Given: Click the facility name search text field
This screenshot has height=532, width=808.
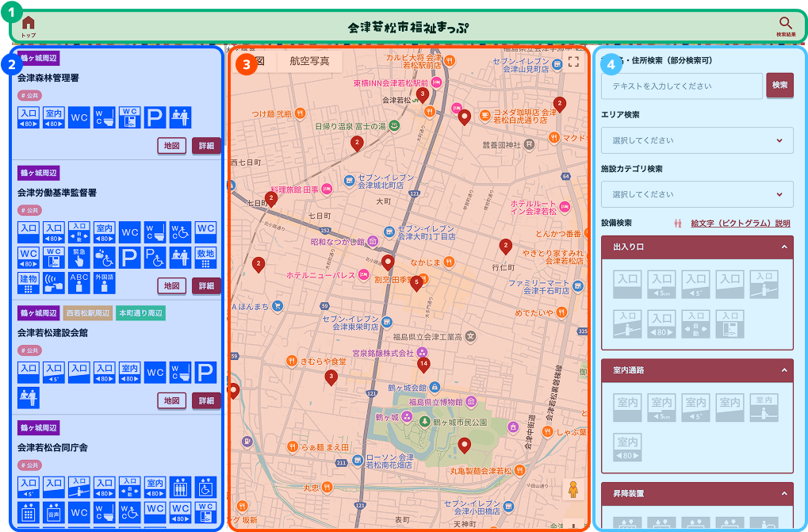Looking at the screenshot, I should click(682, 86).
